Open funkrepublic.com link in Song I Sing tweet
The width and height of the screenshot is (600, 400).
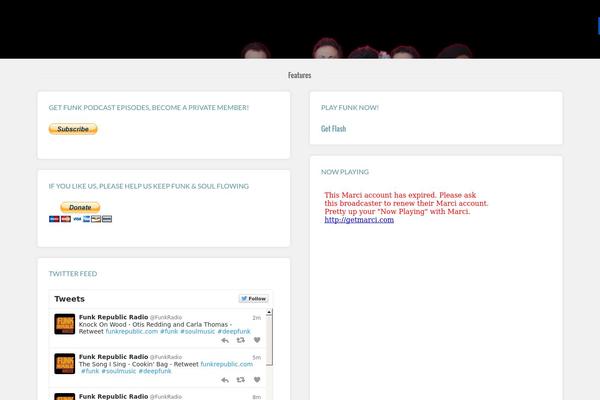[x=227, y=364]
